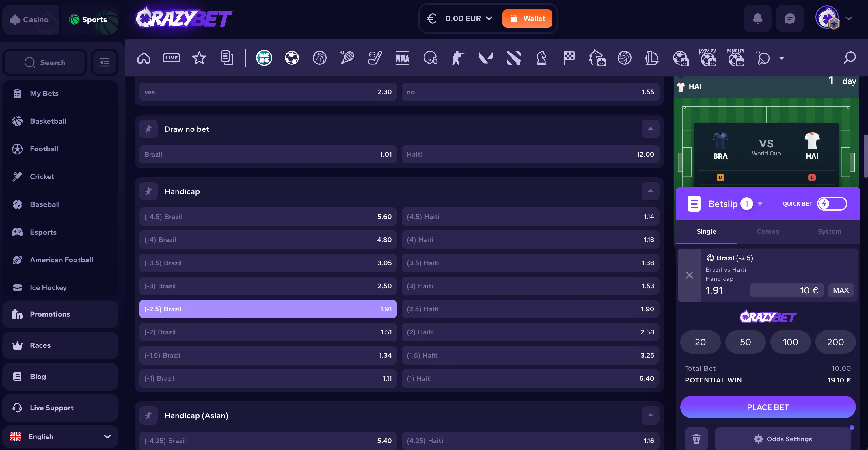The height and width of the screenshot is (450, 868).
Task: Open the sports search magnifier icon
Action: click(850, 58)
